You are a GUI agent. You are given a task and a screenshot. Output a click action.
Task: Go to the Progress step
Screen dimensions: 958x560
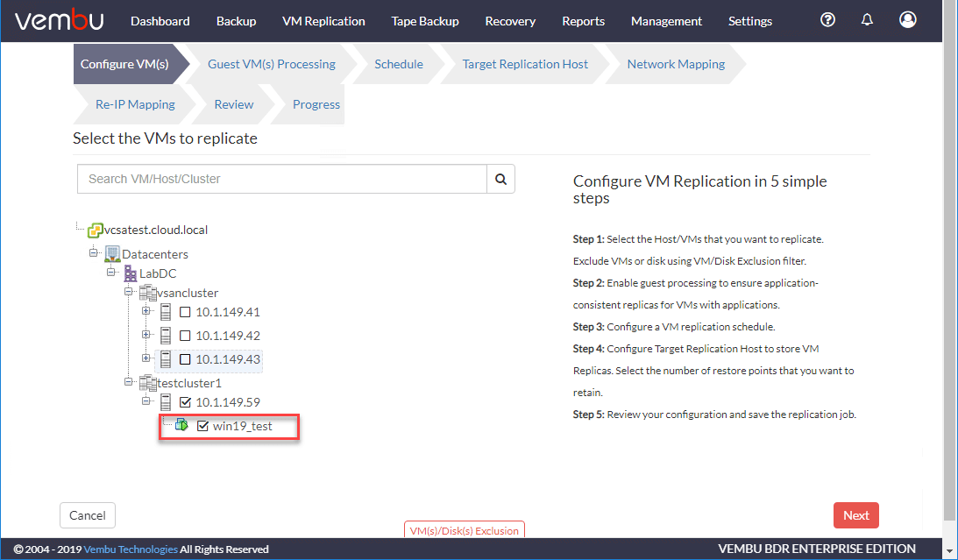(316, 104)
